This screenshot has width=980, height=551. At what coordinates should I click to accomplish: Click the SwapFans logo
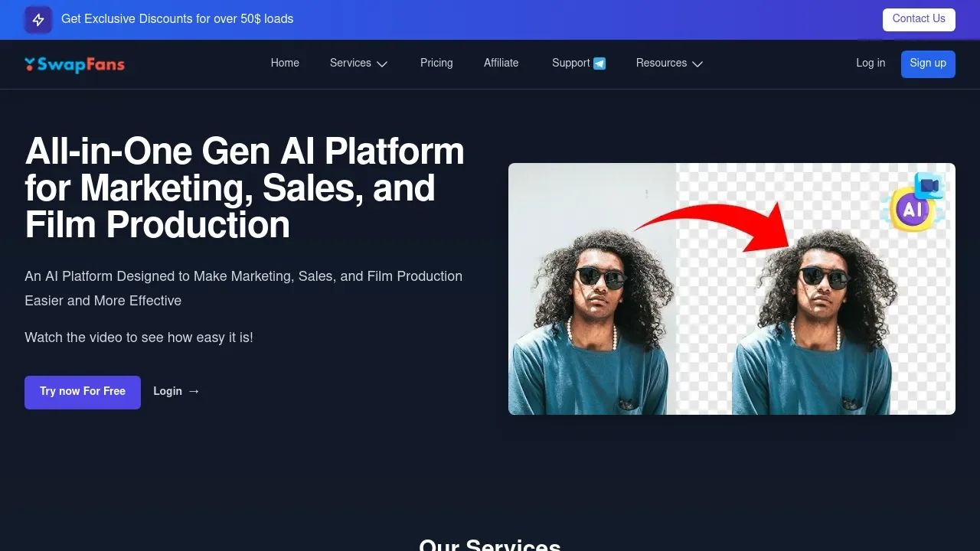74,64
